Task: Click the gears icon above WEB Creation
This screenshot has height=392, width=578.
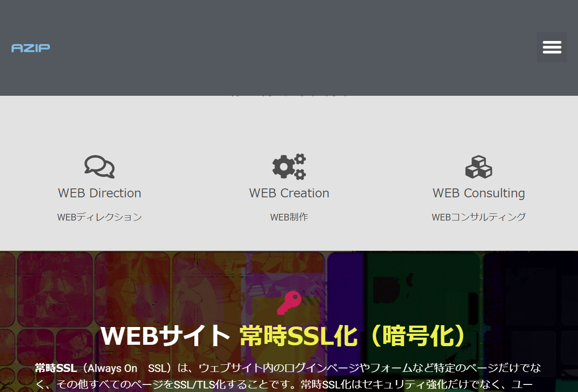Action: 289,167
